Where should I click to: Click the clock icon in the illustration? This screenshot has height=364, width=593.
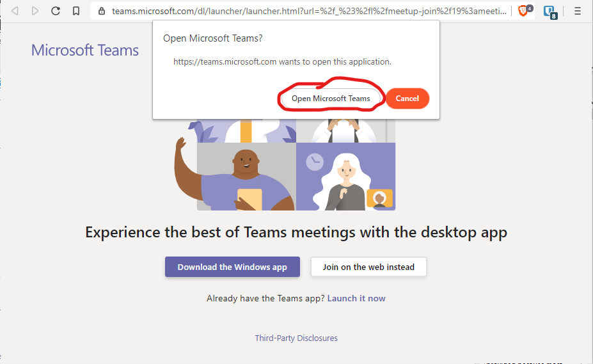tap(314, 162)
